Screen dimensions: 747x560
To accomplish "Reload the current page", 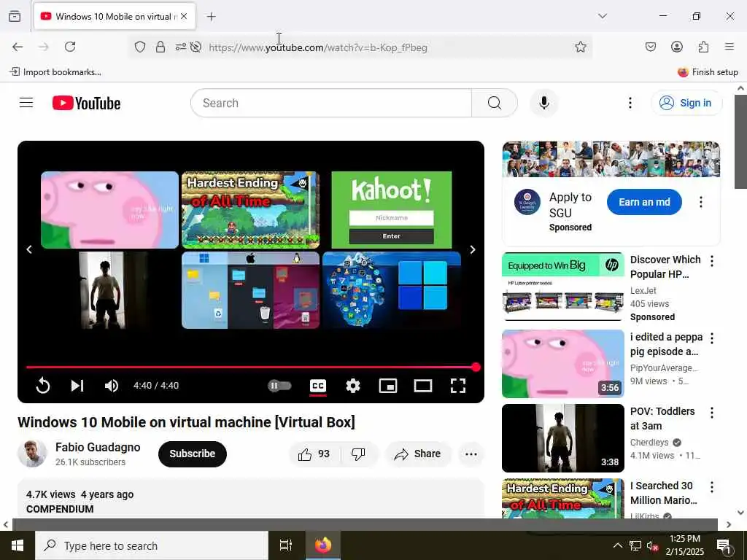I will coord(70,47).
